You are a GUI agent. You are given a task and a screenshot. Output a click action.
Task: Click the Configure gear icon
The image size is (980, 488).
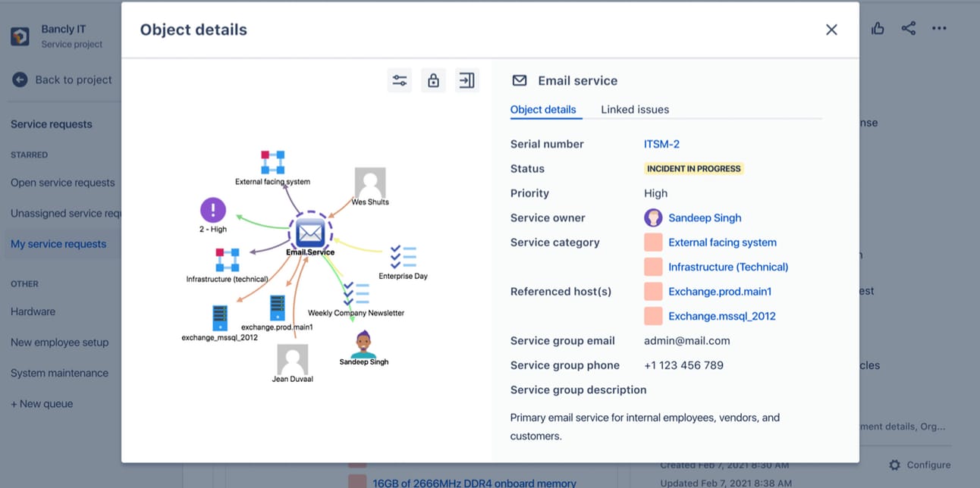(x=895, y=465)
